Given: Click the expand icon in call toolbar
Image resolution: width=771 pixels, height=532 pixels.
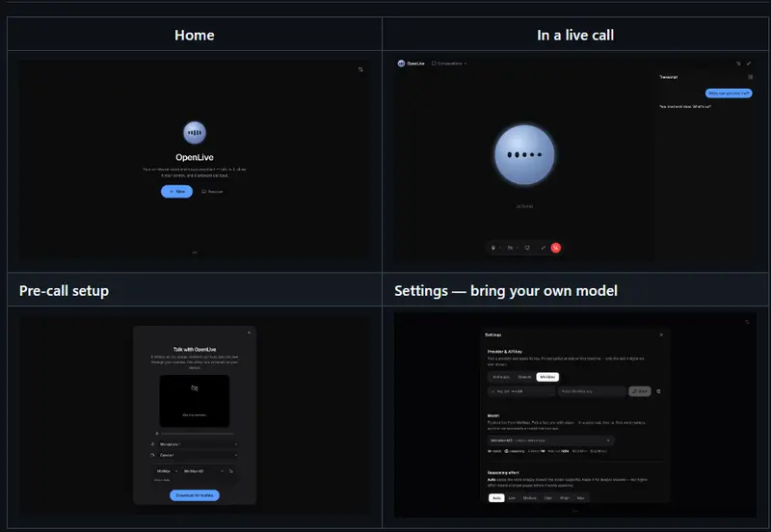Looking at the screenshot, I should (x=544, y=248).
